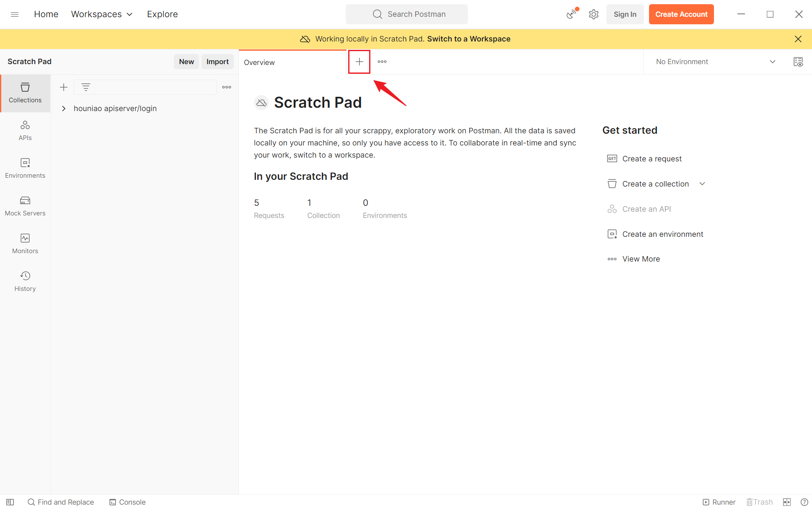The height and width of the screenshot is (508, 812).
Task: Expand the Create a collection chevron
Action: pos(702,184)
